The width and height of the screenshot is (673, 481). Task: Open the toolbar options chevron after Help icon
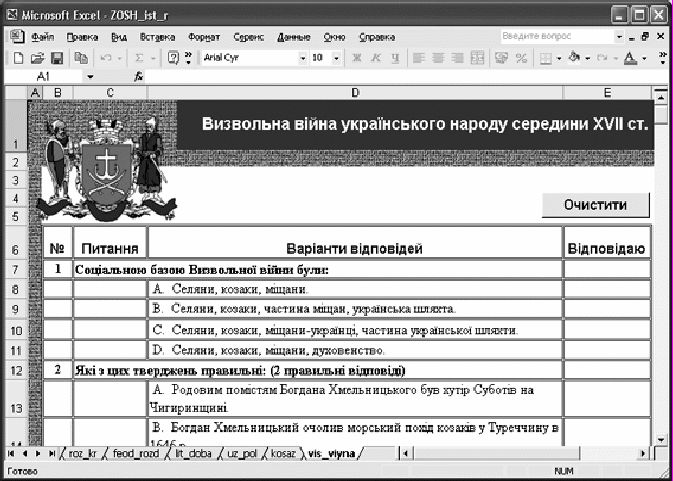(188, 58)
